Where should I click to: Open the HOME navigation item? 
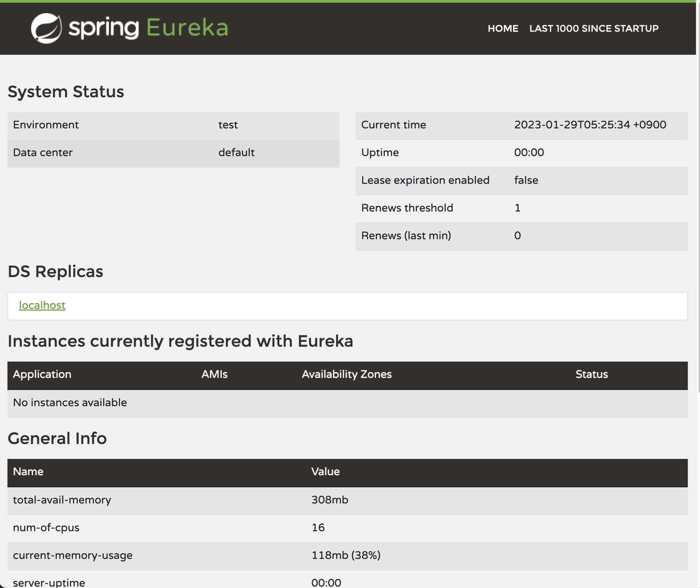click(x=503, y=28)
